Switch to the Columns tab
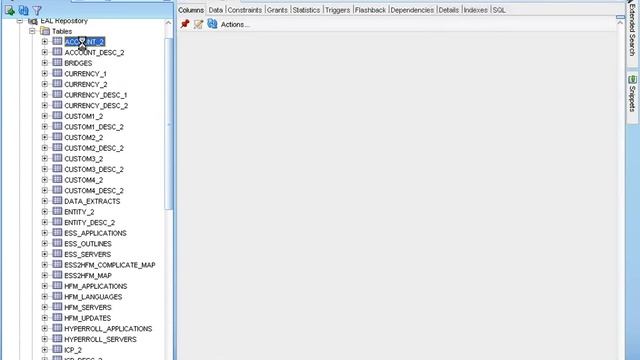The image size is (640, 360). tap(191, 10)
